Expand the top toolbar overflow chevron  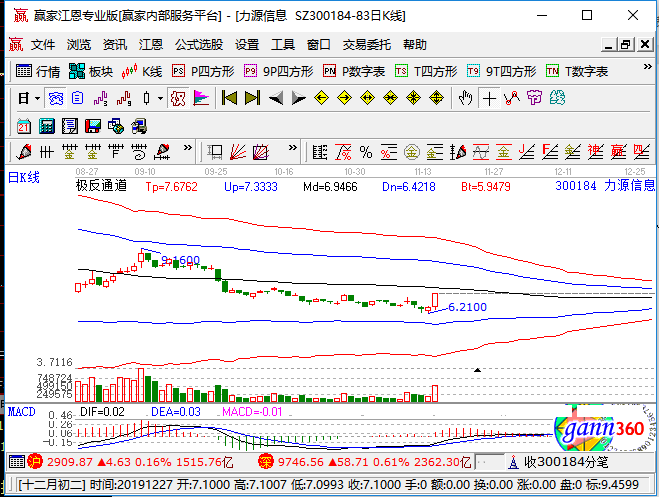coord(647,66)
